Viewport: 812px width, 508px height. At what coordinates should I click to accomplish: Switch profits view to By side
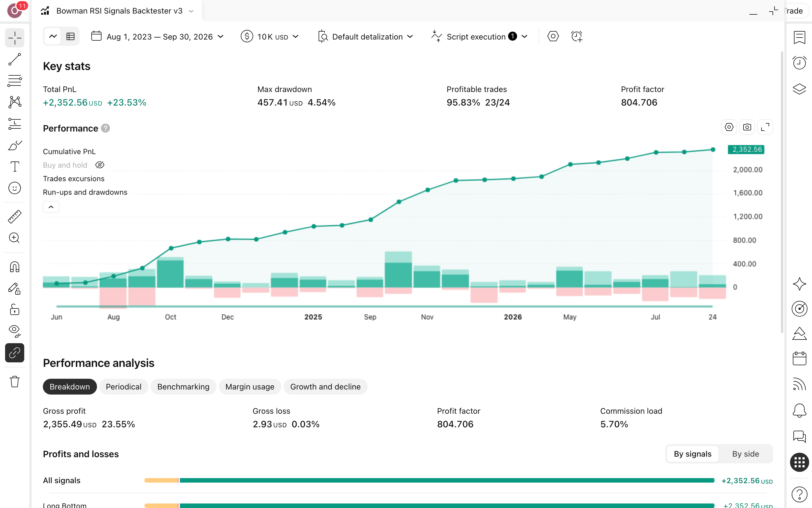[x=745, y=454]
